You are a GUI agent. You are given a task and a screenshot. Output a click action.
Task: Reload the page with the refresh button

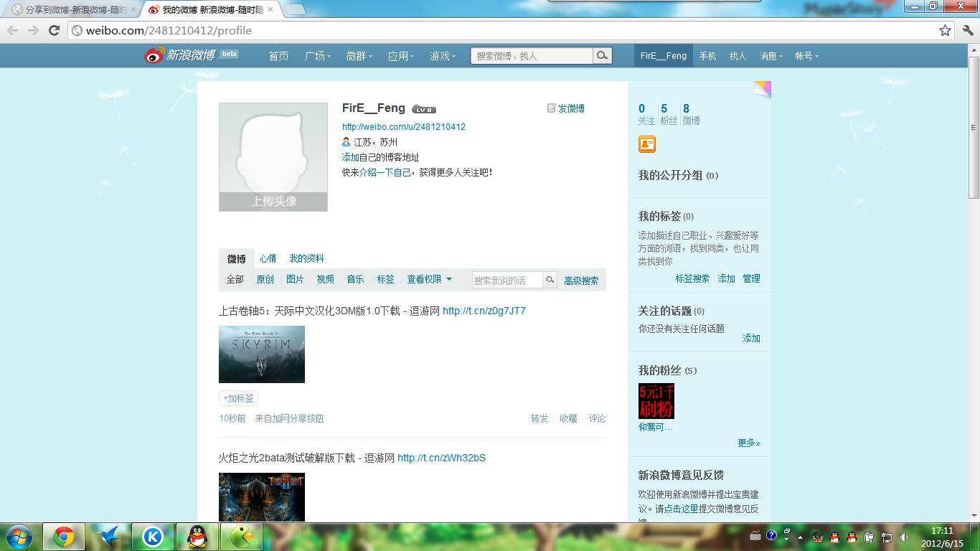[x=54, y=30]
